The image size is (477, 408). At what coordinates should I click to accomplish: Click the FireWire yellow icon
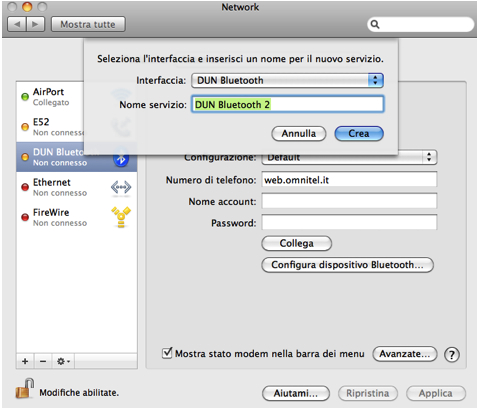121,217
